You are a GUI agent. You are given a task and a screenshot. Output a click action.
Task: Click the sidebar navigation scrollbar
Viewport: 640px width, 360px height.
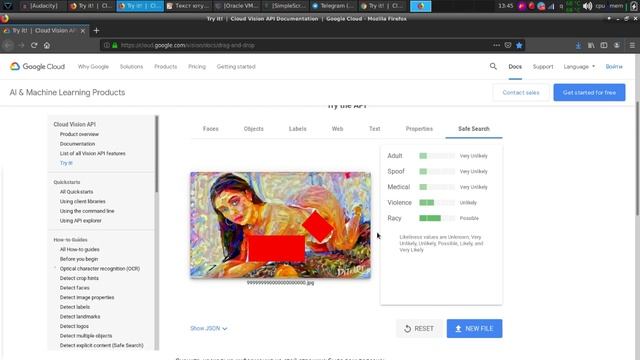click(156, 154)
